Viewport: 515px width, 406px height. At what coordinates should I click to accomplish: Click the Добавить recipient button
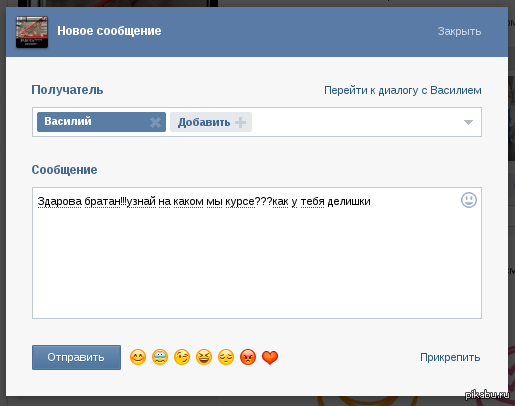[x=211, y=122]
